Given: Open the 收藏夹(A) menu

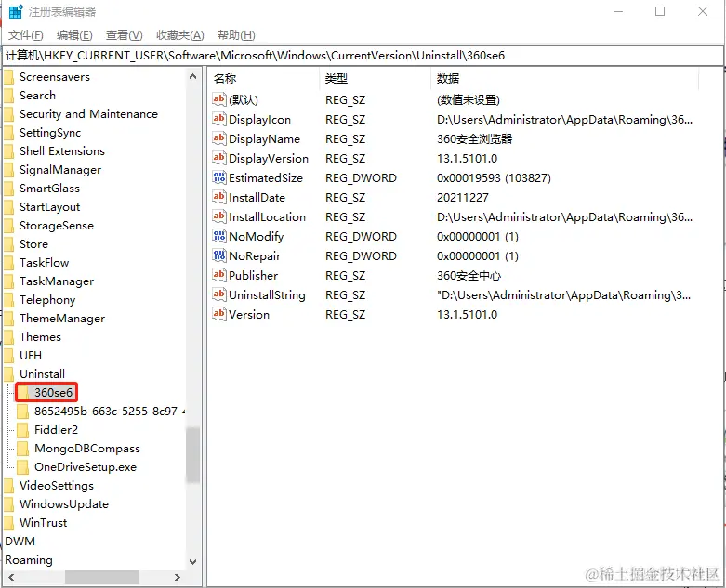Looking at the screenshot, I should click(180, 35).
